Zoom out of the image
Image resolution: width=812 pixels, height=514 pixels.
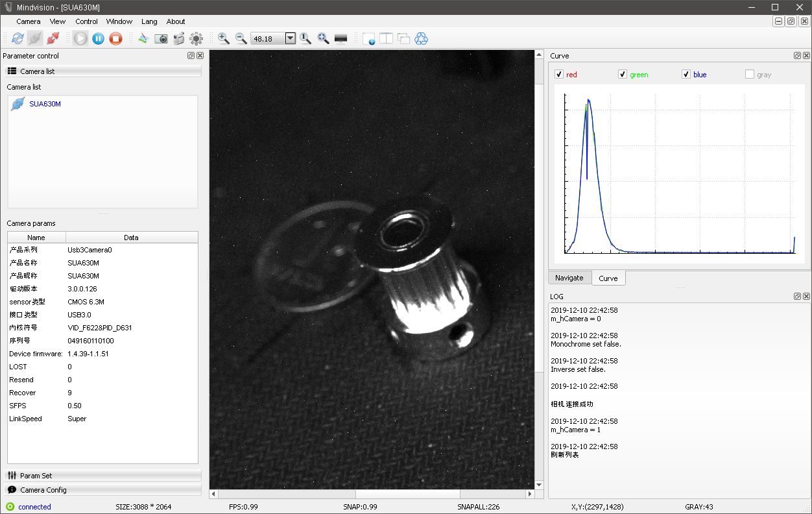[241, 39]
